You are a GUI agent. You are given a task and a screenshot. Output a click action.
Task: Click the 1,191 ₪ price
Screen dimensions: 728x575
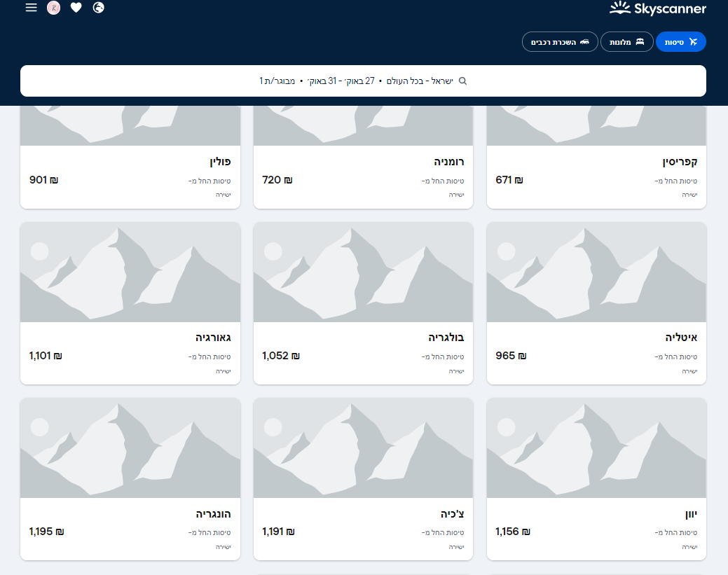(279, 532)
